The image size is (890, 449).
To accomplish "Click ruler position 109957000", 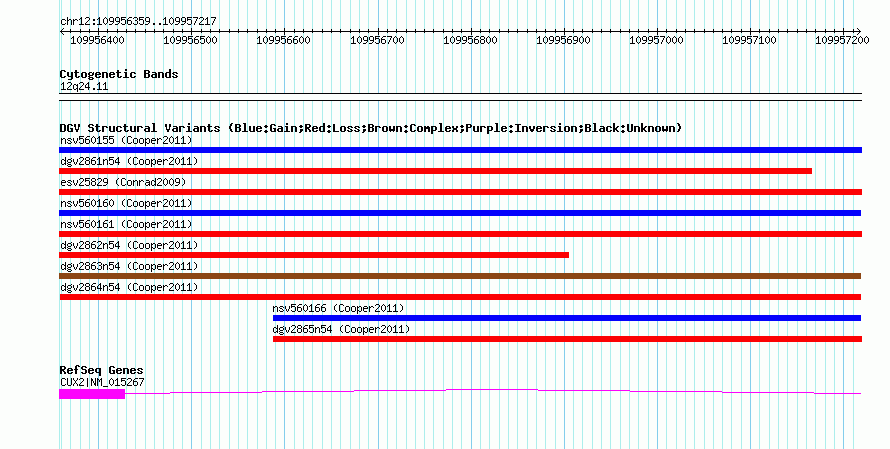I will point(657,40).
